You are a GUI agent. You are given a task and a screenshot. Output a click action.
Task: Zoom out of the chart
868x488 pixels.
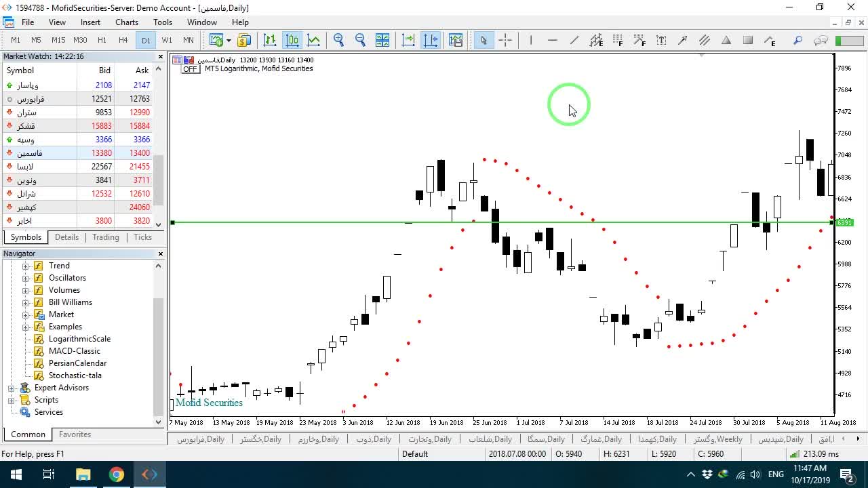360,40
